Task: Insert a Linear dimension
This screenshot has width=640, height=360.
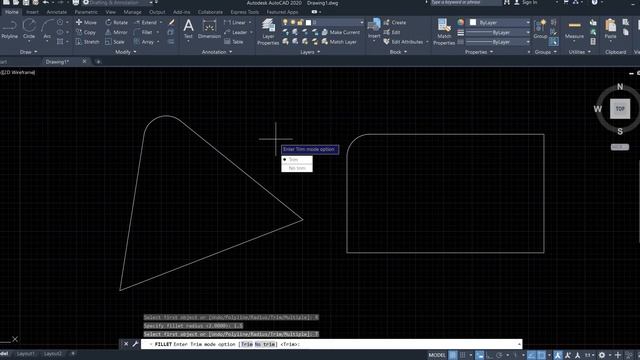Action: 235,22
